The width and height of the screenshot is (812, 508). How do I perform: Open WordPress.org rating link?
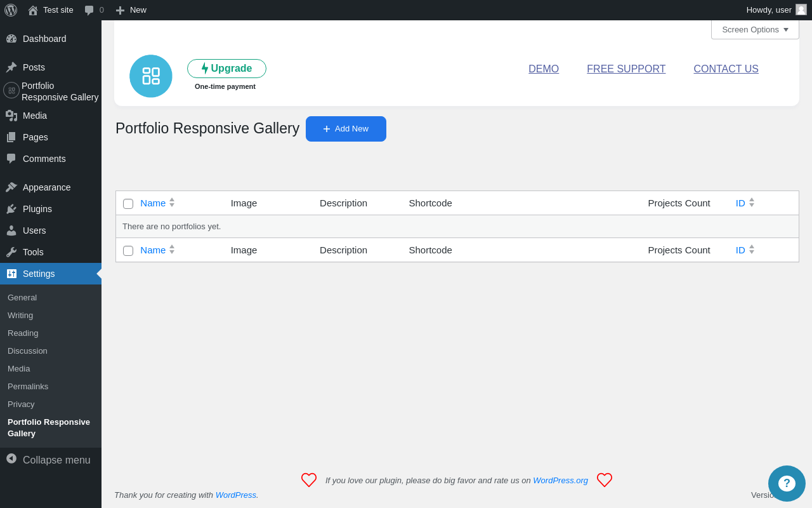[560, 480]
